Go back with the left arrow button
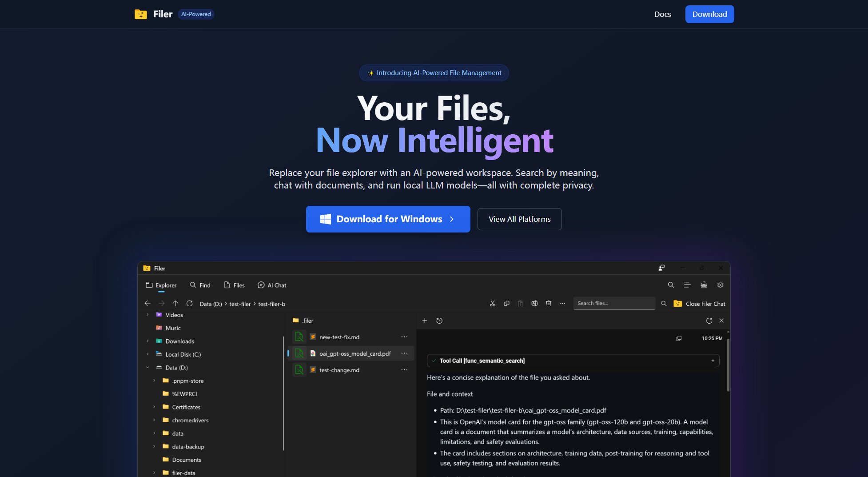Viewport: 868px width, 477px height. click(147, 303)
